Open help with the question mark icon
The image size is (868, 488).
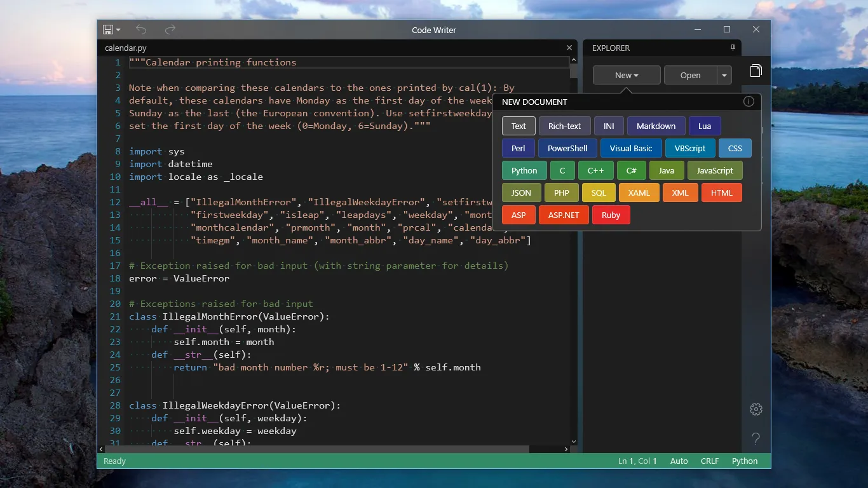click(756, 438)
